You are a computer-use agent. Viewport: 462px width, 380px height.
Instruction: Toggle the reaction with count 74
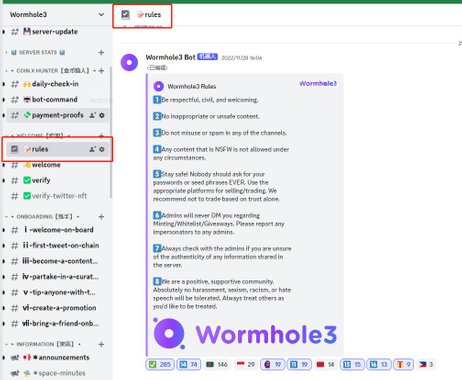[189, 365]
